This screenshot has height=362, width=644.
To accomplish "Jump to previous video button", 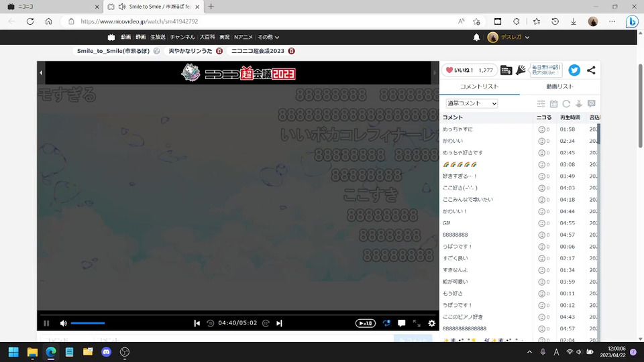I will (197, 323).
